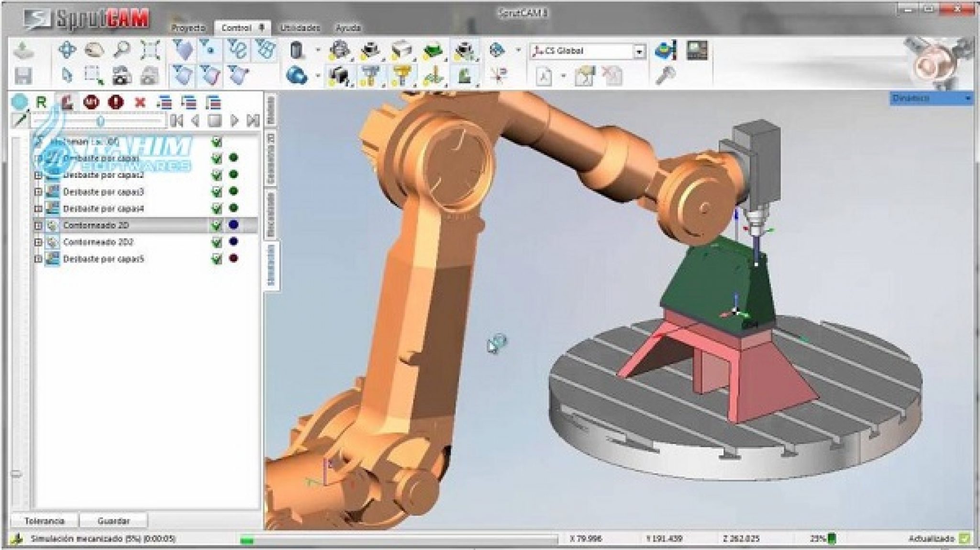
Task: Stop the machining simulation playback
Action: click(215, 121)
